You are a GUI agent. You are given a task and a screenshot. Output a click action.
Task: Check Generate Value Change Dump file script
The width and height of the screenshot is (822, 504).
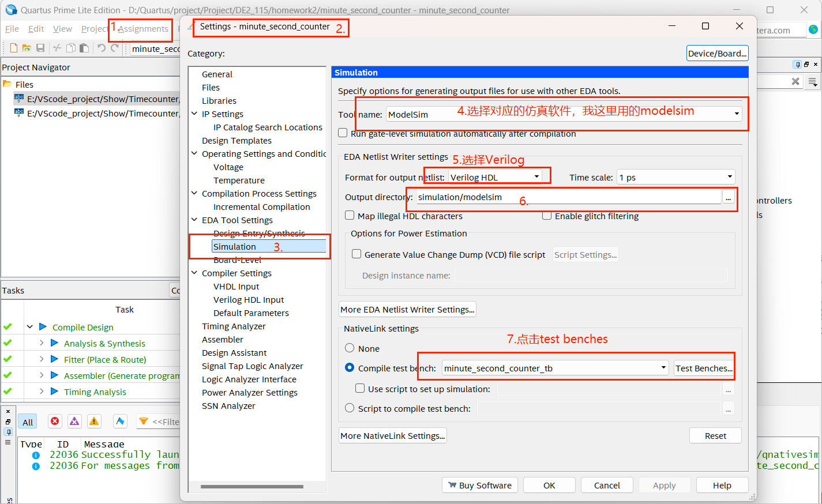pos(356,254)
